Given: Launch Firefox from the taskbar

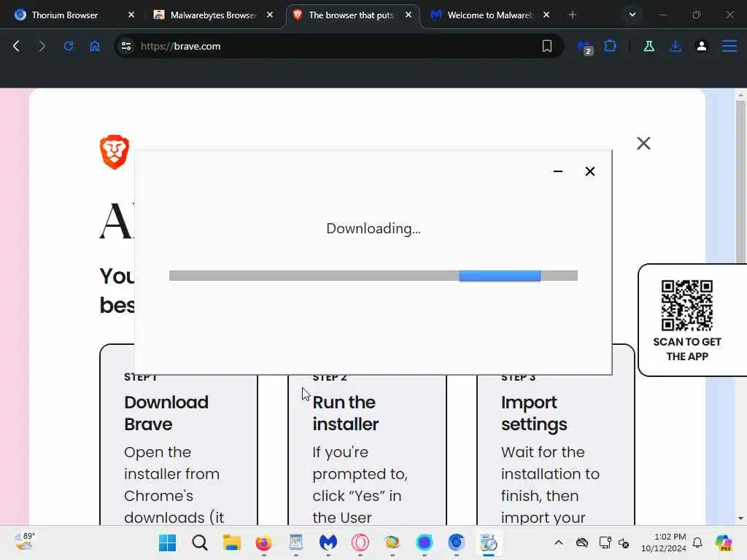Looking at the screenshot, I should [263, 542].
